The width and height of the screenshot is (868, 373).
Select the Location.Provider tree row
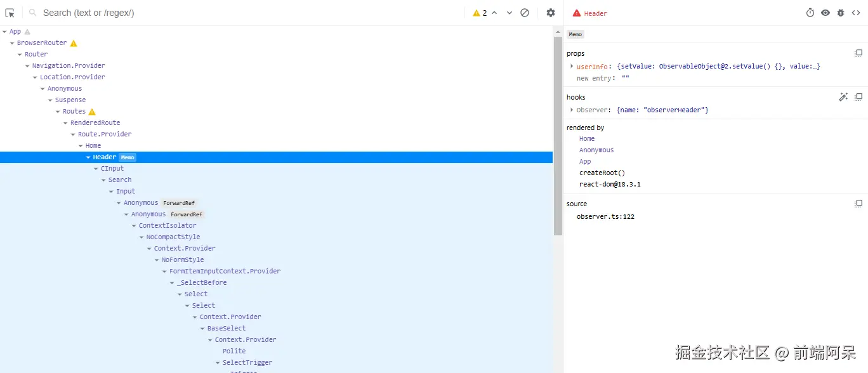point(276,77)
